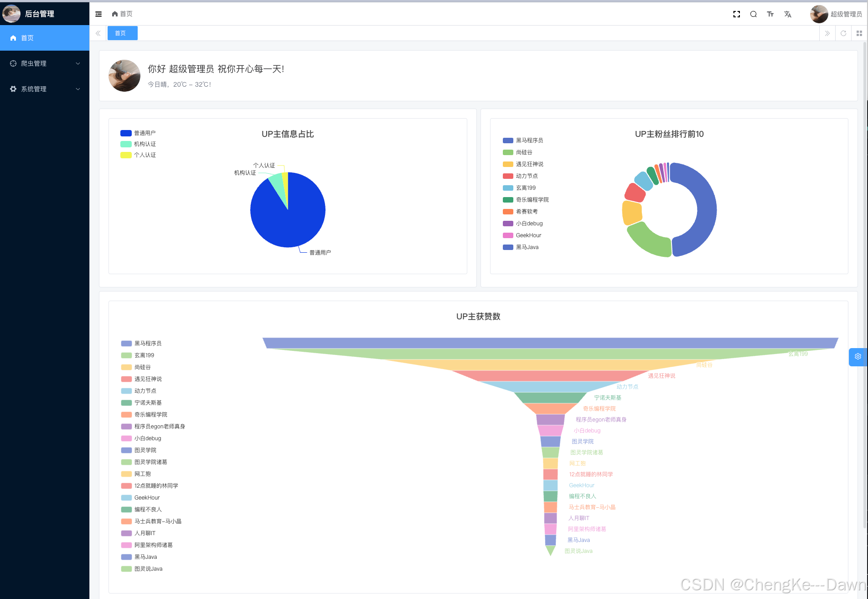Switch to the 首页 tab

click(122, 33)
